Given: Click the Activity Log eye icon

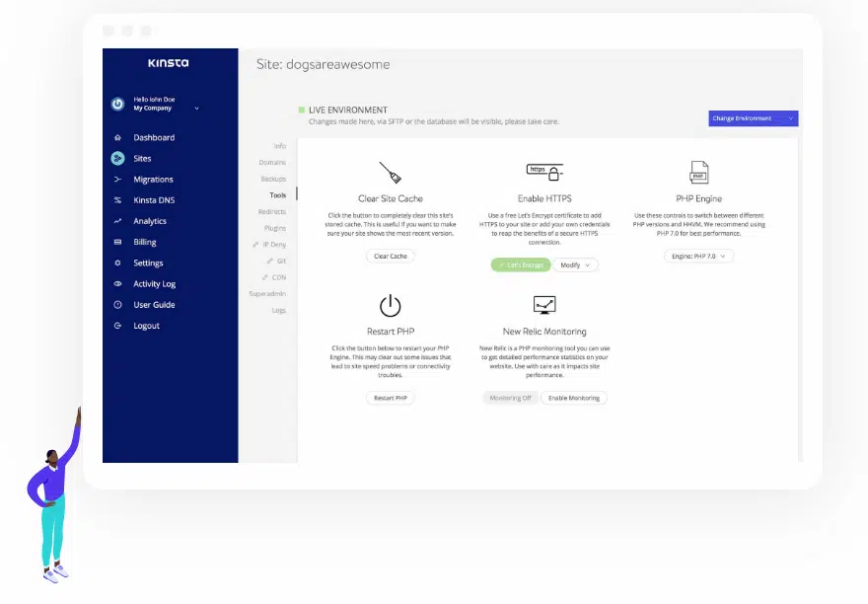Looking at the screenshot, I should point(117,284).
